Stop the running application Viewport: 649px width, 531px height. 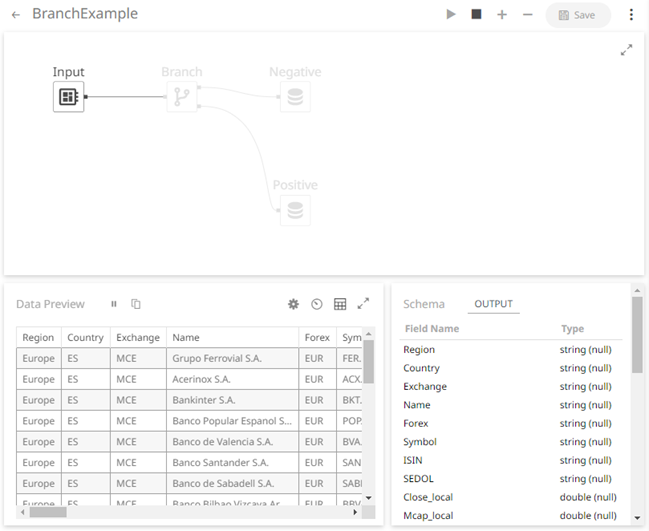(x=476, y=15)
